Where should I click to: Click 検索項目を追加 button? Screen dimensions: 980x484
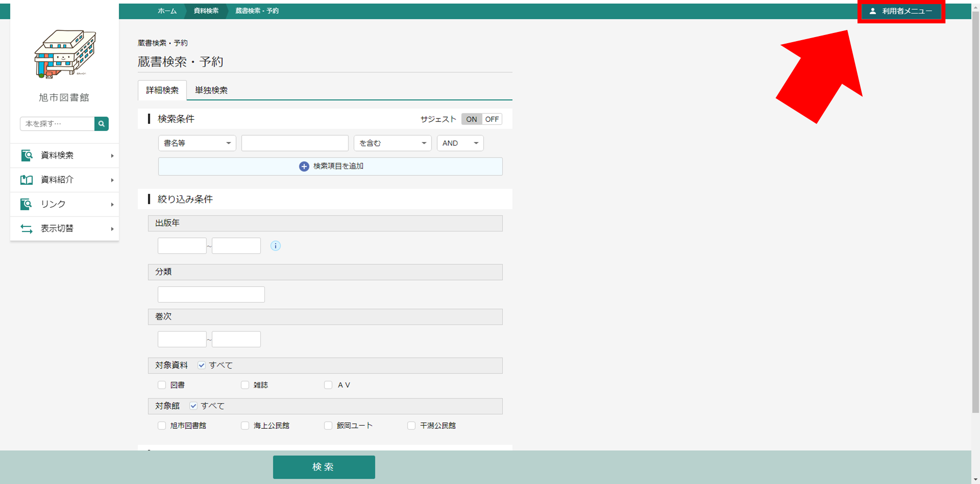(330, 167)
